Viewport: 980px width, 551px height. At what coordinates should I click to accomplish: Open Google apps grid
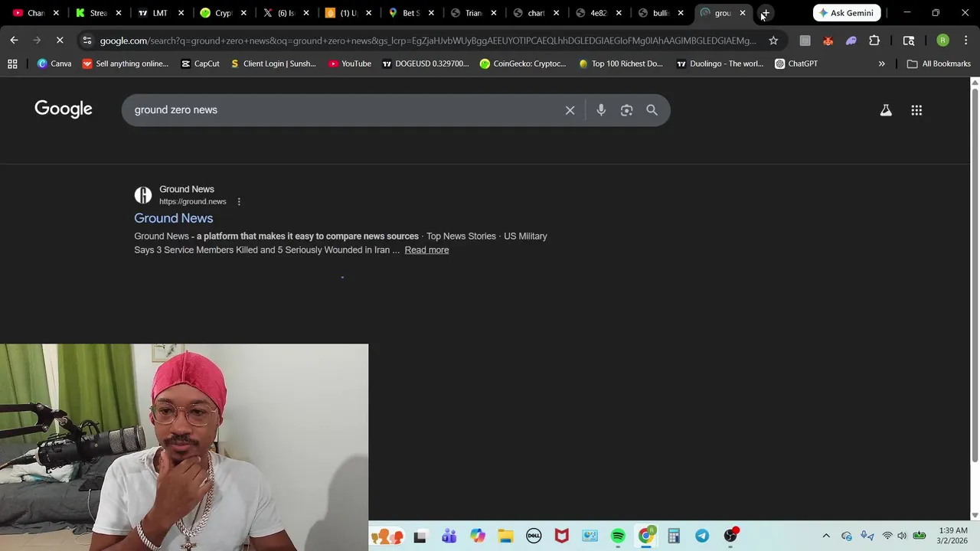coord(916,110)
